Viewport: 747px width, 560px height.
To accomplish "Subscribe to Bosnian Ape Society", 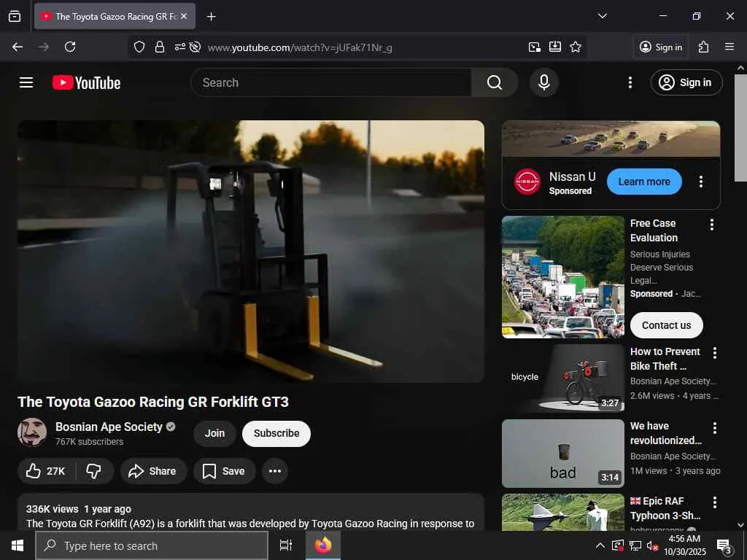I will point(276,433).
